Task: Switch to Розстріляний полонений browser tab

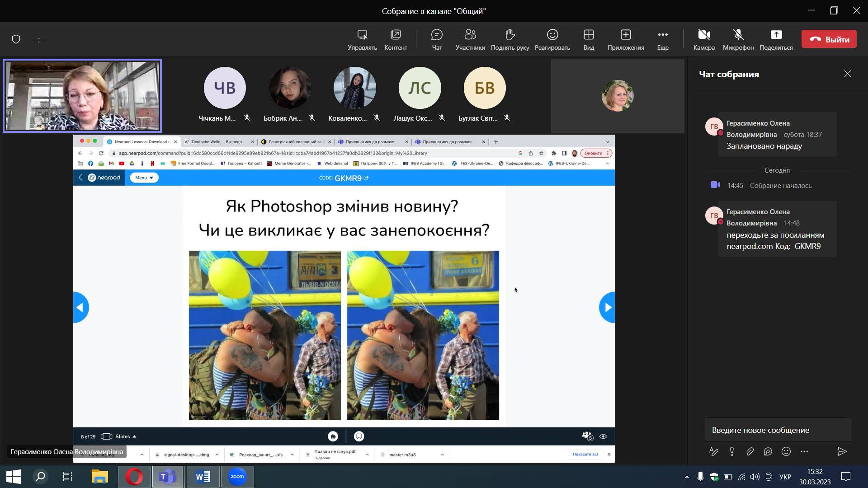Action: pyautogui.click(x=296, y=141)
